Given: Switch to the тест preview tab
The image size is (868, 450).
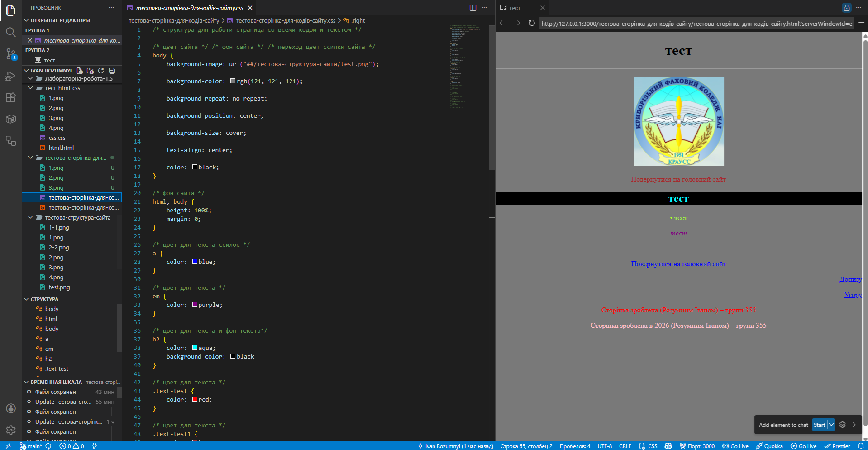Looking at the screenshot, I should [x=515, y=8].
